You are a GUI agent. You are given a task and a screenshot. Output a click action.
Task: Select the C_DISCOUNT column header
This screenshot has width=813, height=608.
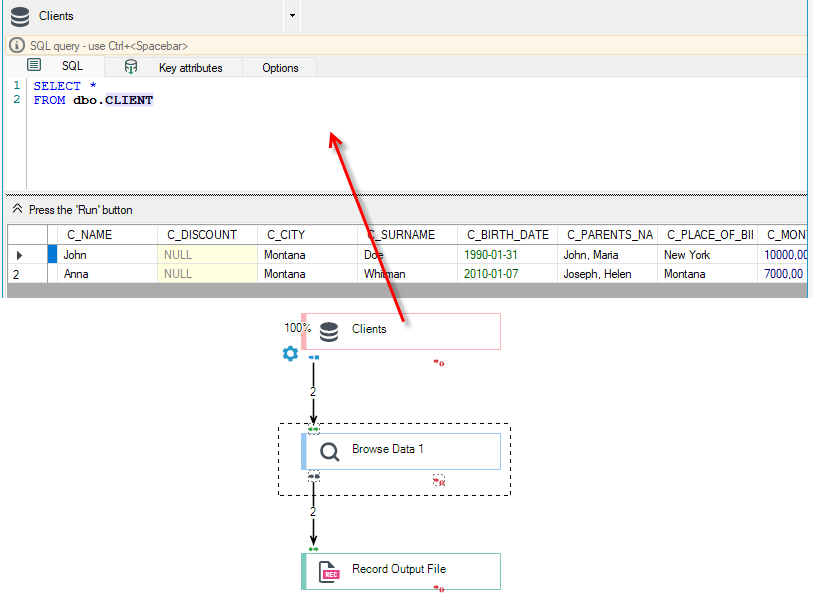click(207, 235)
